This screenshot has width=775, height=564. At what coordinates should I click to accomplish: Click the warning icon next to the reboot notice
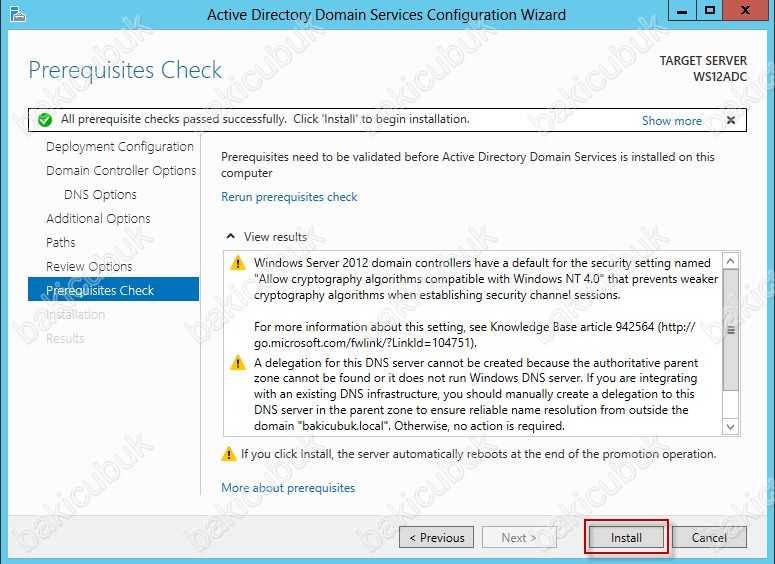(228, 453)
